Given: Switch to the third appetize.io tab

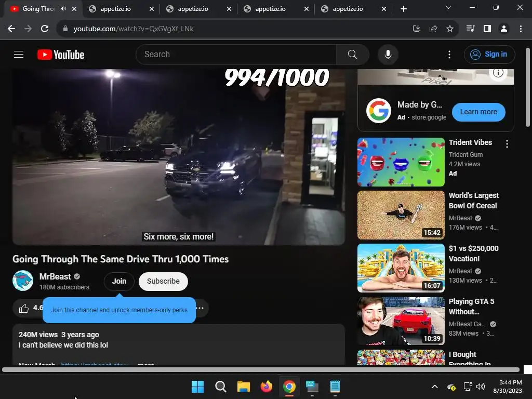Looking at the screenshot, I should coord(270,9).
